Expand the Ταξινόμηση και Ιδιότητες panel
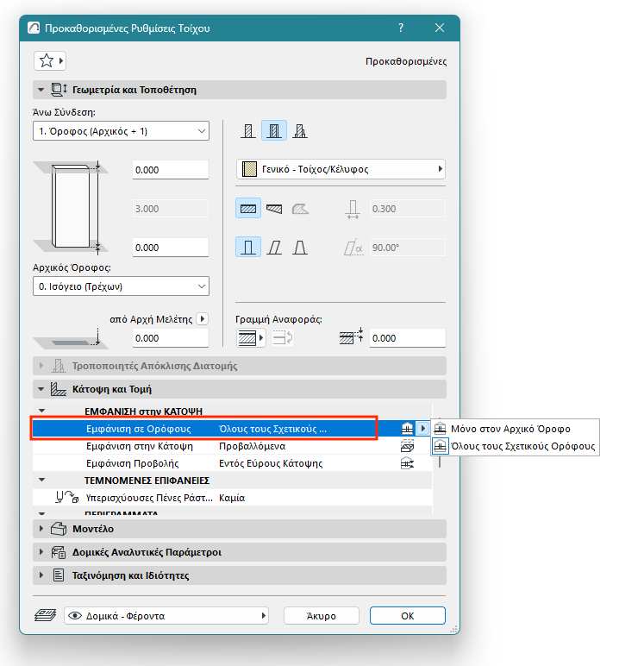The image size is (644, 666). (x=41, y=575)
